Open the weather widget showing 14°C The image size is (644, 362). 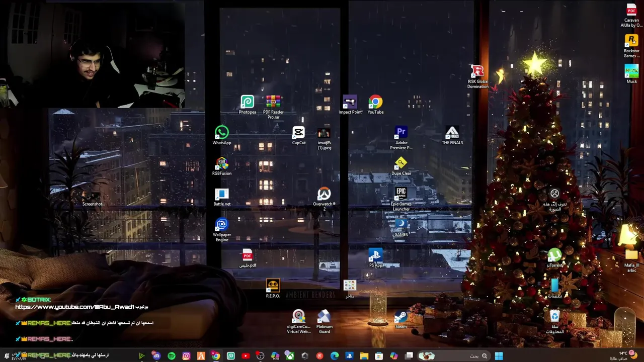(624, 355)
